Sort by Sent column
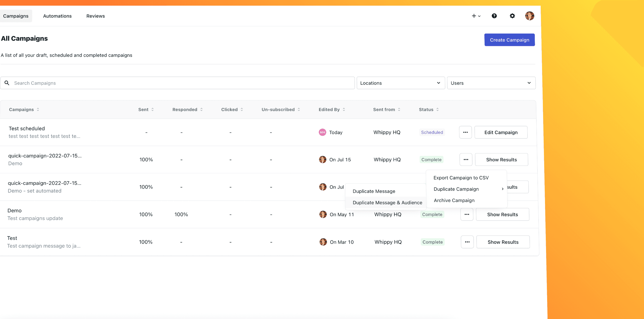 tap(146, 109)
